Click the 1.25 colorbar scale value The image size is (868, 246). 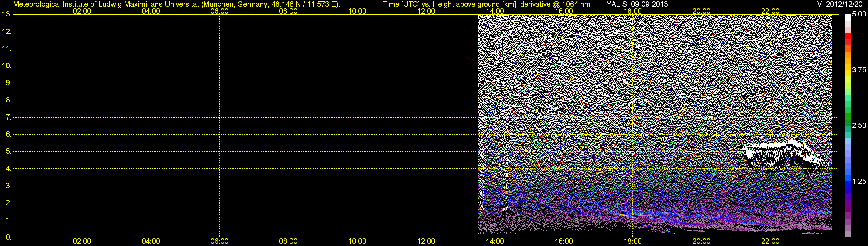tap(859, 181)
